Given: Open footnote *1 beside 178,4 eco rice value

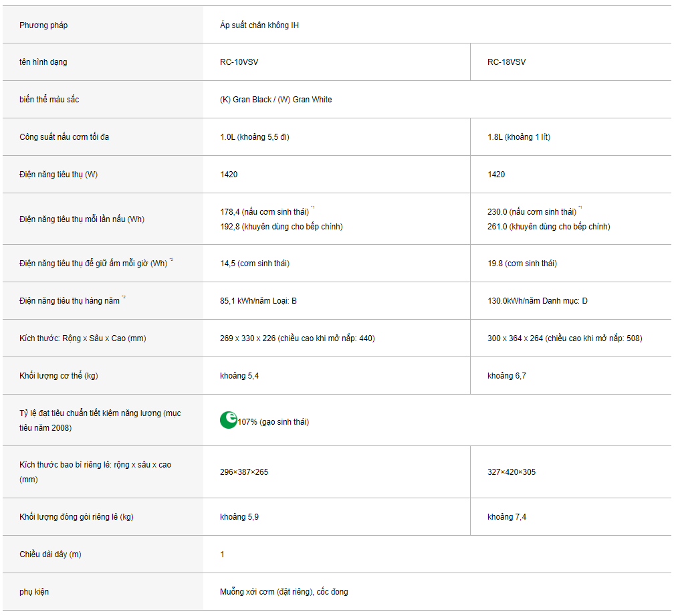Looking at the screenshot, I should pyautogui.click(x=313, y=208).
